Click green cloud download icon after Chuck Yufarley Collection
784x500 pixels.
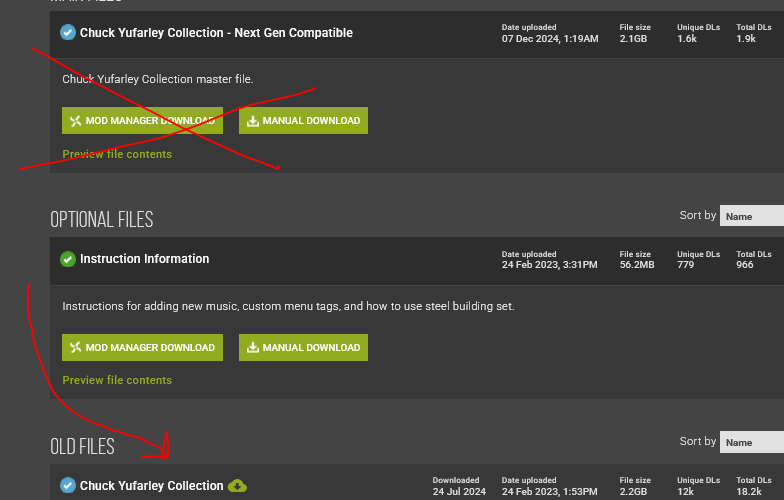coord(237,486)
